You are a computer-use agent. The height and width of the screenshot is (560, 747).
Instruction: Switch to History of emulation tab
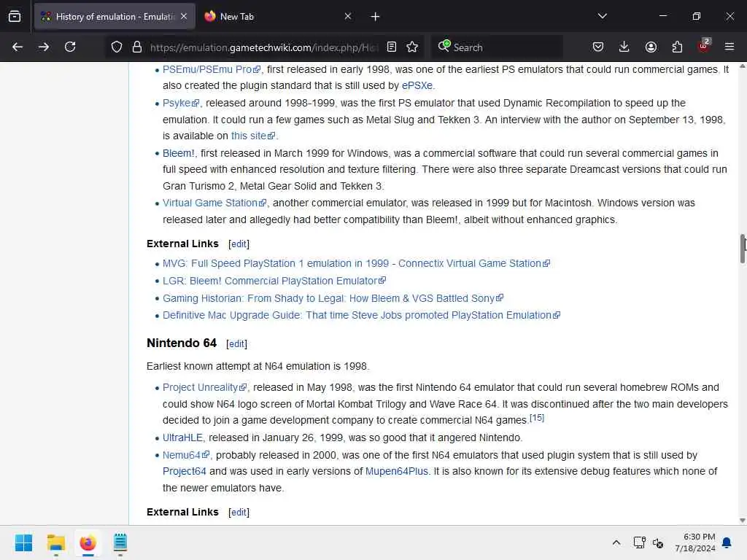(x=115, y=16)
